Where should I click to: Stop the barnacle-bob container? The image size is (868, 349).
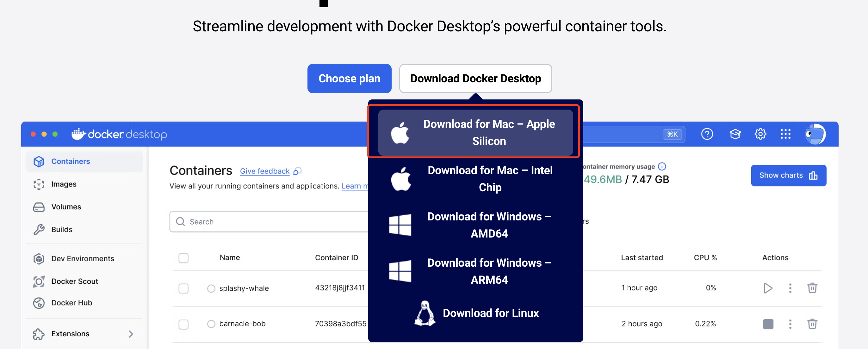click(x=768, y=324)
